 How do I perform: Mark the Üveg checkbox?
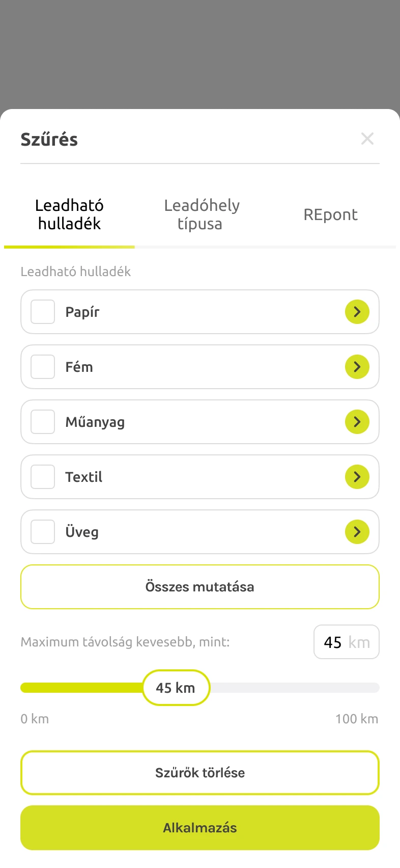[x=43, y=532]
